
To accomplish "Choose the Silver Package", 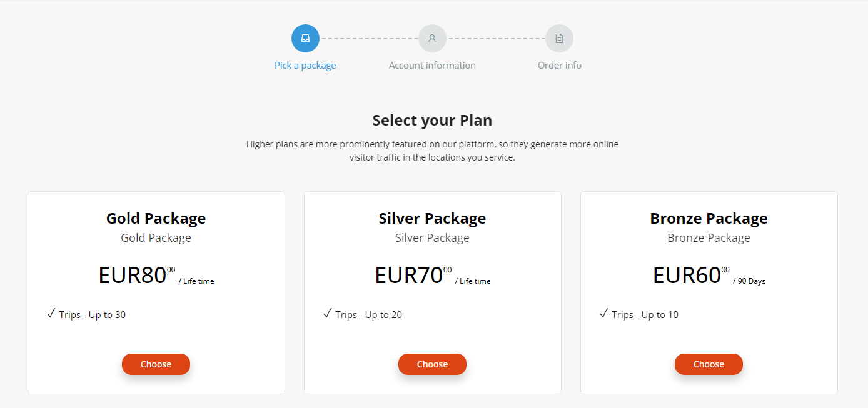I will coord(432,364).
